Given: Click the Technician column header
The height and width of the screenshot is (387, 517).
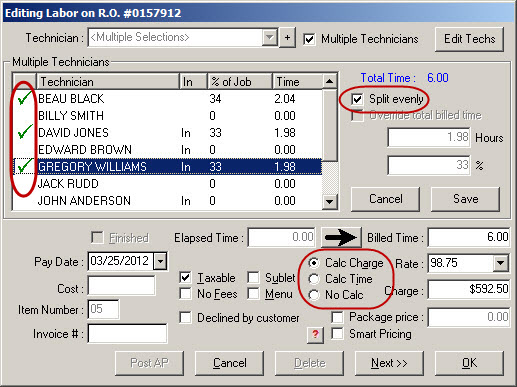Looking at the screenshot, I should click(108, 82).
